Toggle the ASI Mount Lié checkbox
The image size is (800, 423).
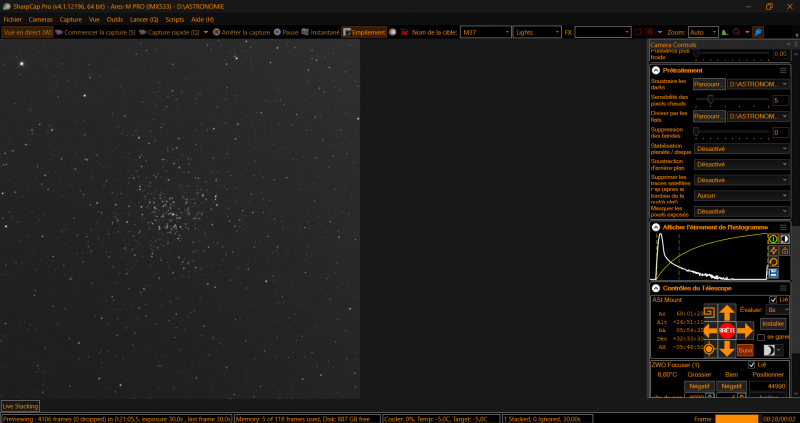tap(772, 299)
